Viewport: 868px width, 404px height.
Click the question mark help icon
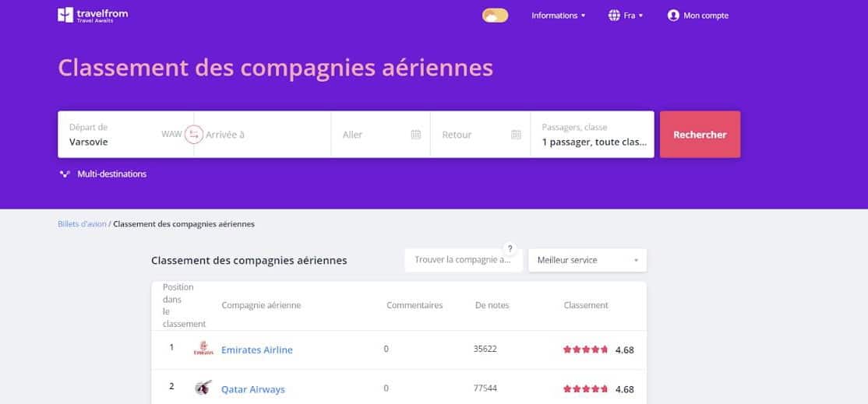[x=510, y=248]
